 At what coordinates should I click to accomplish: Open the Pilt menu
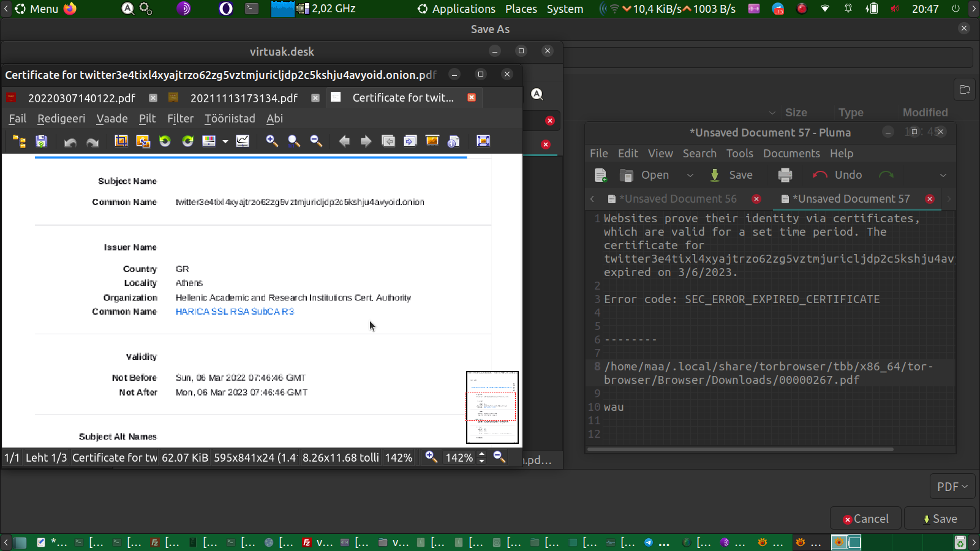(x=147, y=119)
